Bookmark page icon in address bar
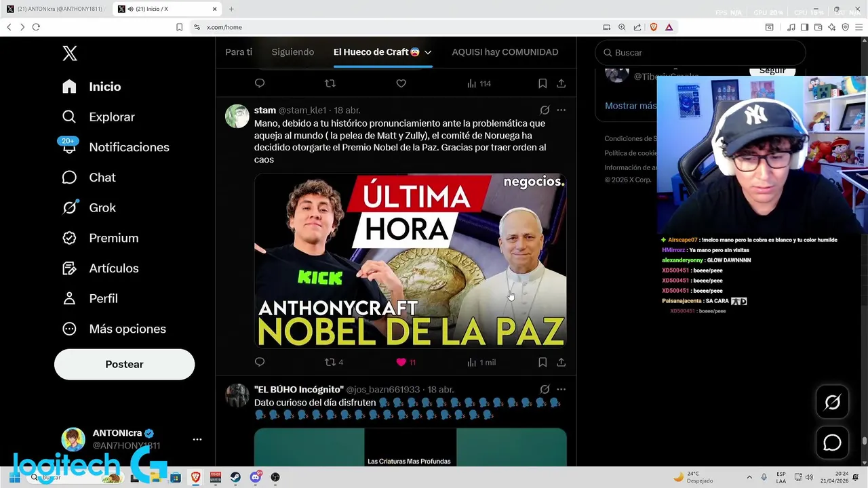Screen dimensions: 868x488 point(179,27)
